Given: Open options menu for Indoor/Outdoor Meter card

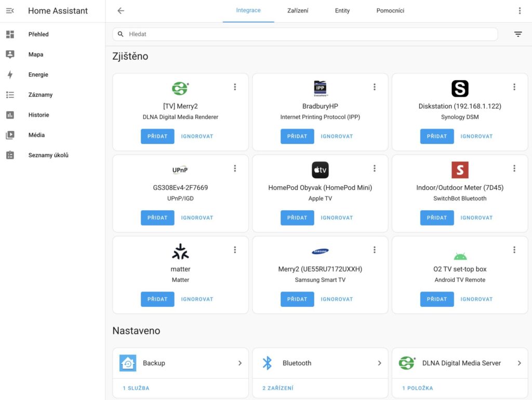Looking at the screenshot, I should click(514, 169).
